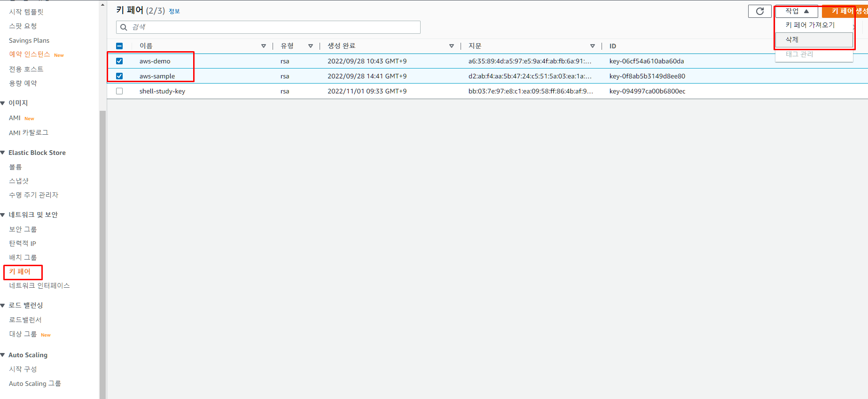The width and height of the screenshot is (868, 399).
Task: Open AMI 카탈로그 in sidebar
Action: click(29, 132)
